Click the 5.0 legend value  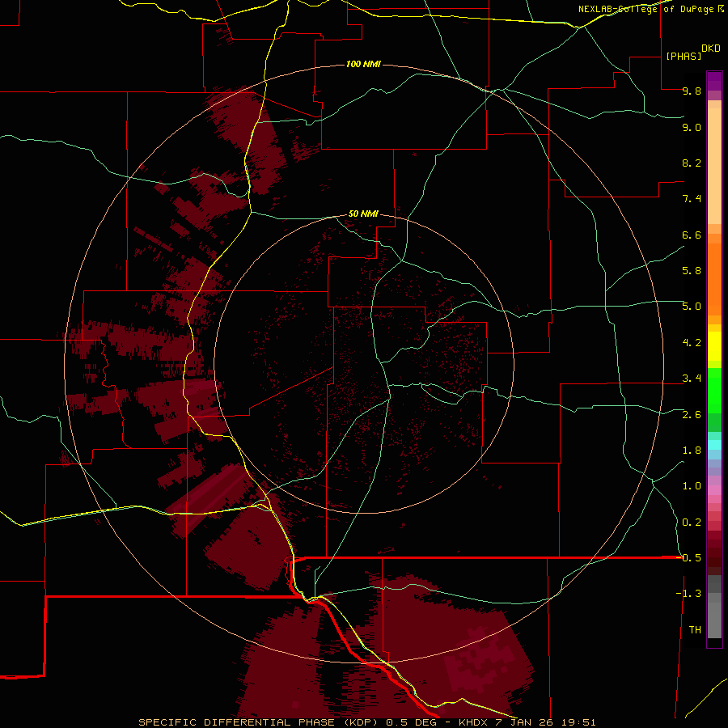click(x=692, y=307)
